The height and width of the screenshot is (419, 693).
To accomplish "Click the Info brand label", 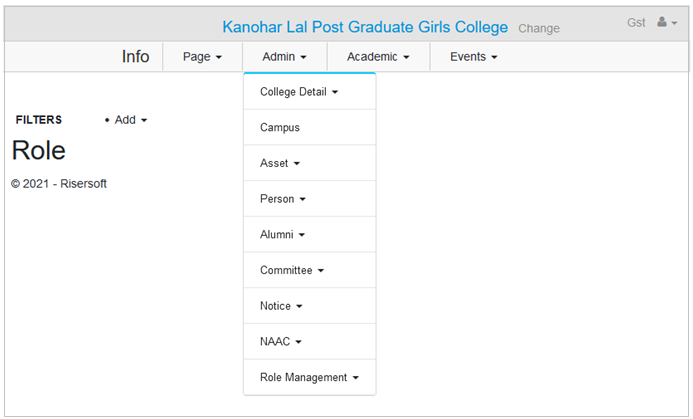I will coord(135,57).
